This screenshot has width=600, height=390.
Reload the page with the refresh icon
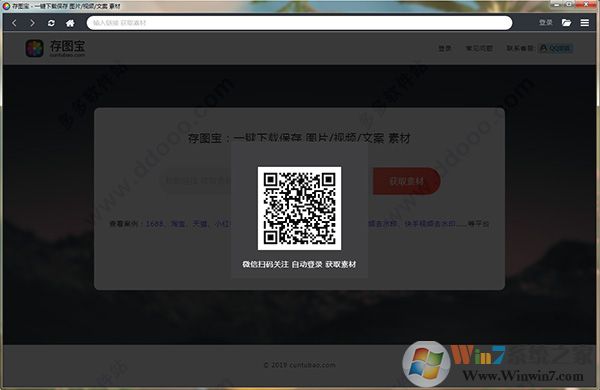[51, 23]
